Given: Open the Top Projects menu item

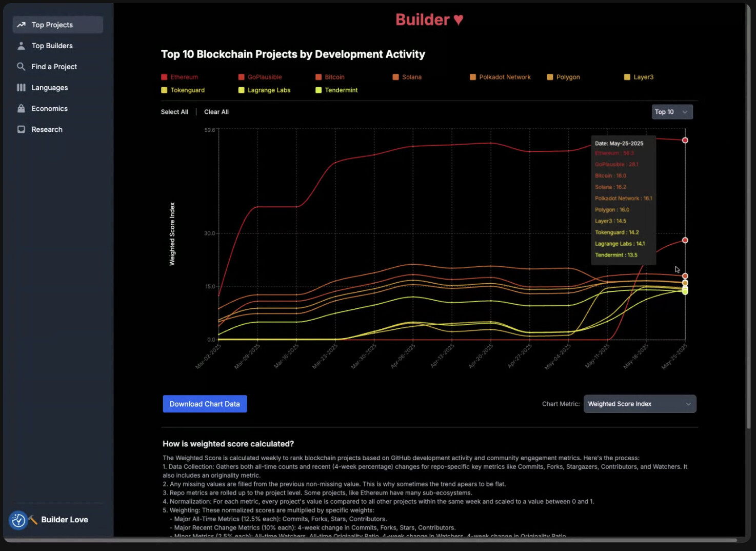Looking at the screenshot, I should (58, 25).
